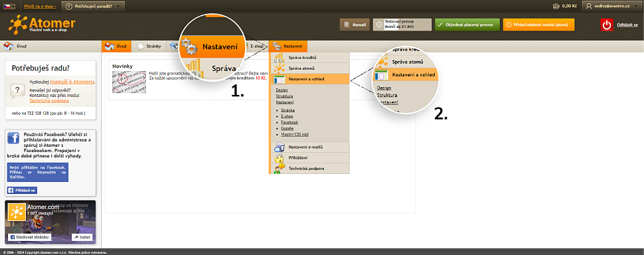Image resolution: width=644 pixels, height=255 pixels.
Task: Expand the "Potřebuješ poradit?" dropdown
Action: tap(93, 7)
